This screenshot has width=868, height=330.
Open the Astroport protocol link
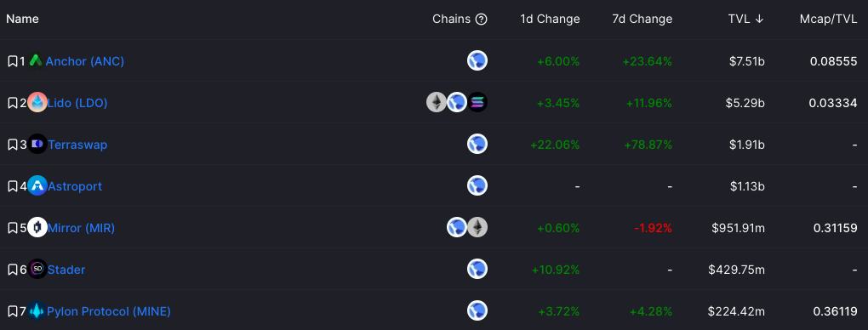(75, 186)
